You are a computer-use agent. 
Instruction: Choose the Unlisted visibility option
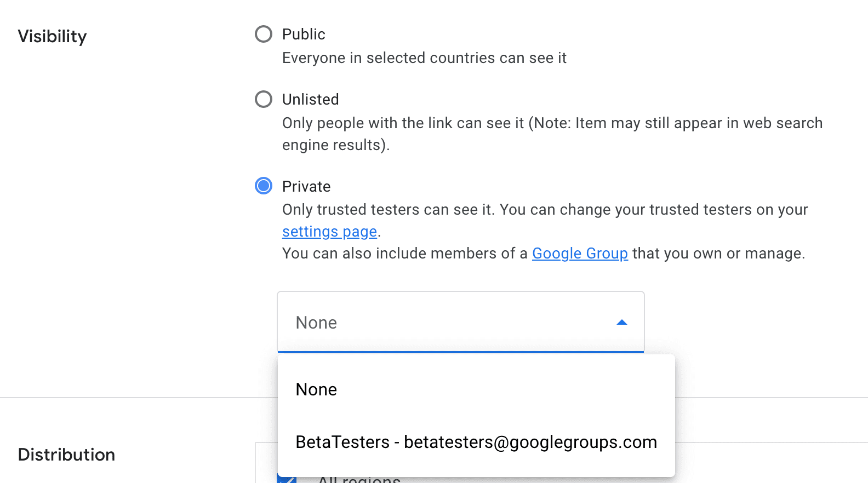(264, 99)
